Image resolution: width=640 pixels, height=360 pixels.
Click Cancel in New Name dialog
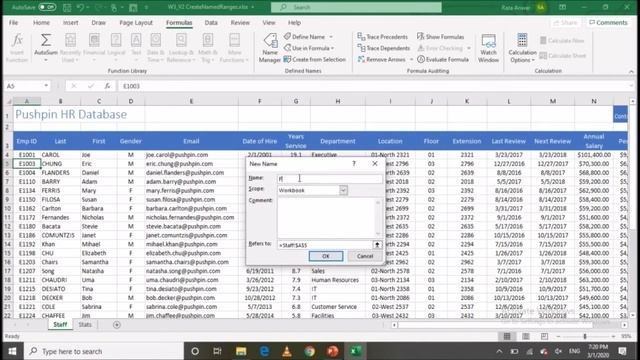(364, 256)
